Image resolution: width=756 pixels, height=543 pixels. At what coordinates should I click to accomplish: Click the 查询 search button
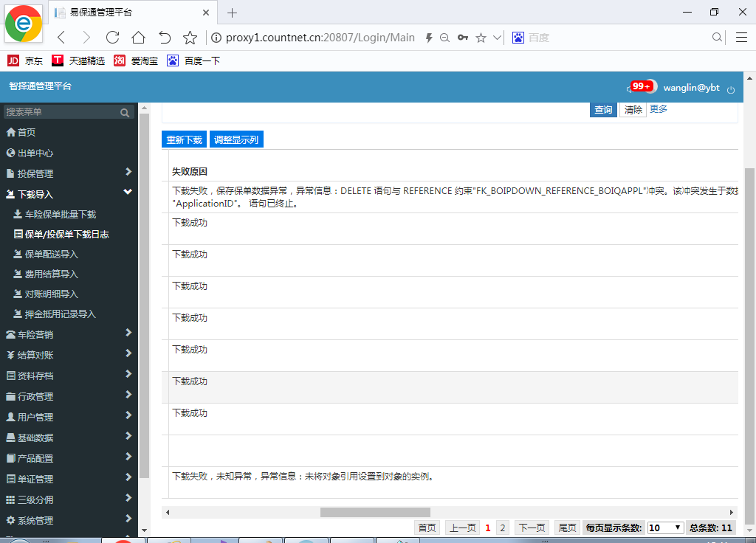point(603,110)
